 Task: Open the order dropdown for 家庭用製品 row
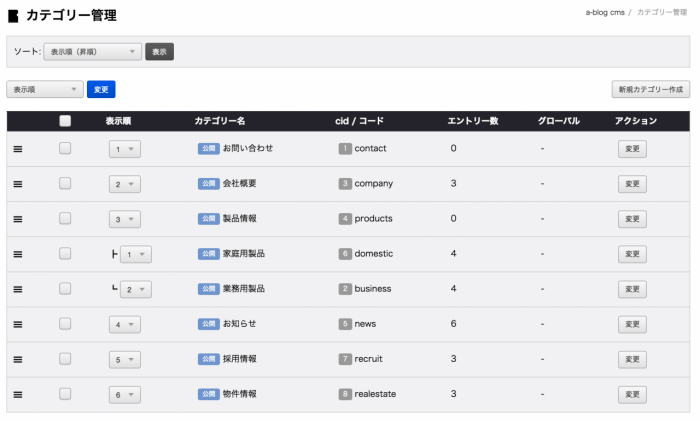136,254
